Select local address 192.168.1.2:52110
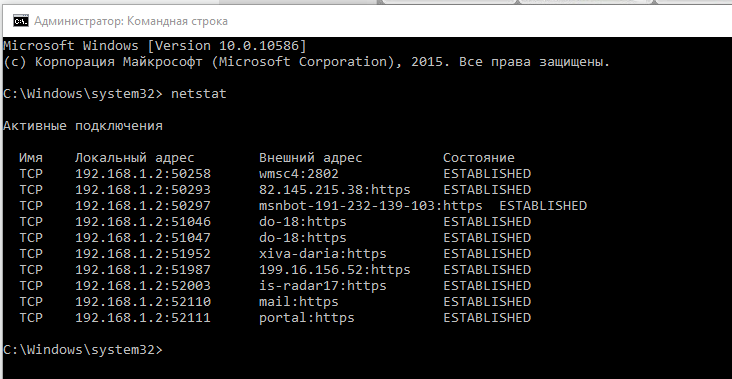This screenshot has height=379, width=732. click(x=143, y=302)
